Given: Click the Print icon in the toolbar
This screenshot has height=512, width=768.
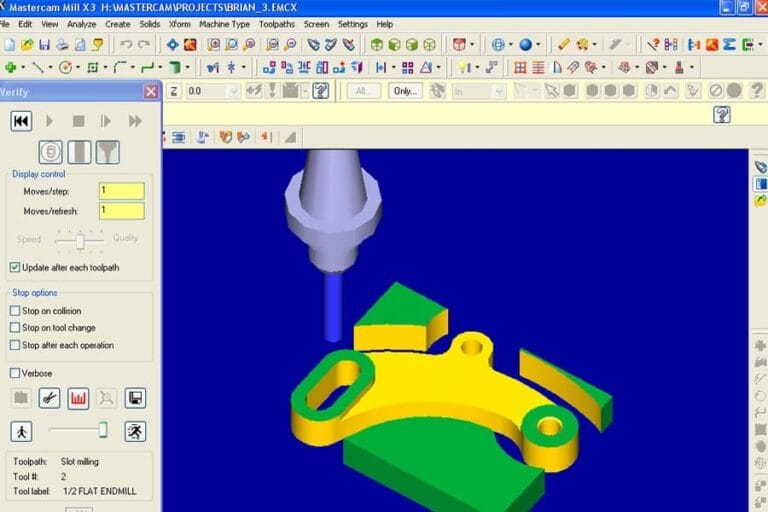Looking at the screenshot, I should pyautogui.click(x=62, y=45).
